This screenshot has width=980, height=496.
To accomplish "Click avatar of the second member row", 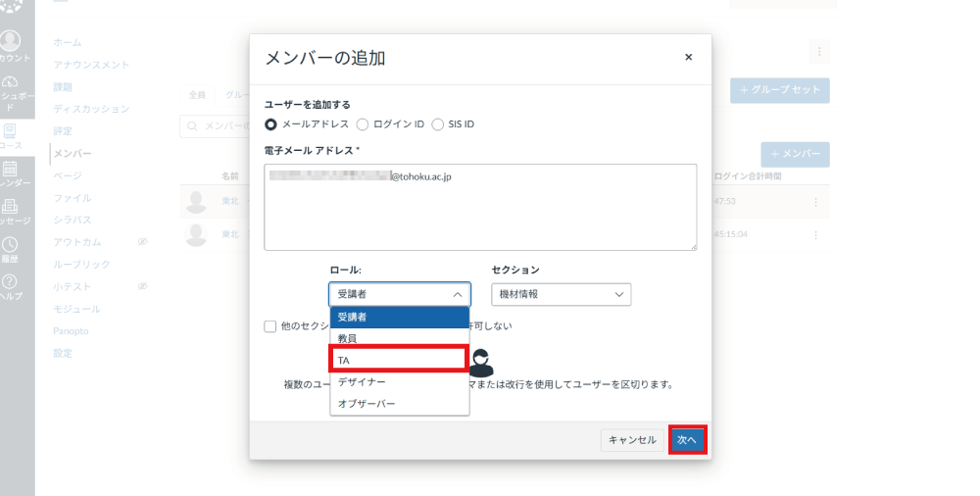I will [x=196, y=234].
